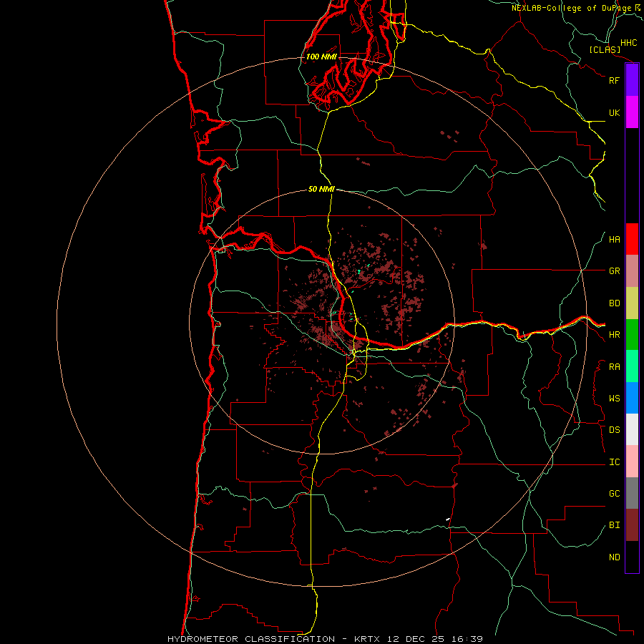Click the WS blue legend swatch
Viewport: 644px width, 644px height.
click(x=632, y=398)
